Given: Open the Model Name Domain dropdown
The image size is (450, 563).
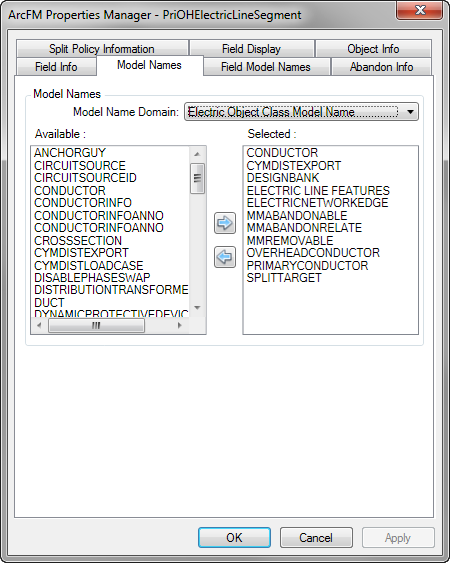Looking at the screenshot, I should 301,112.
